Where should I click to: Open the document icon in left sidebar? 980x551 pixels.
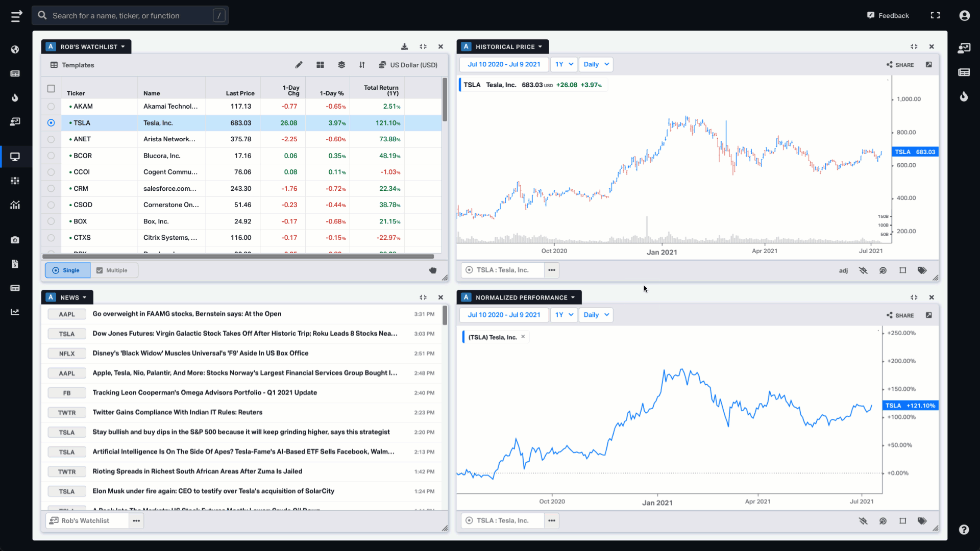coord(15,264)
